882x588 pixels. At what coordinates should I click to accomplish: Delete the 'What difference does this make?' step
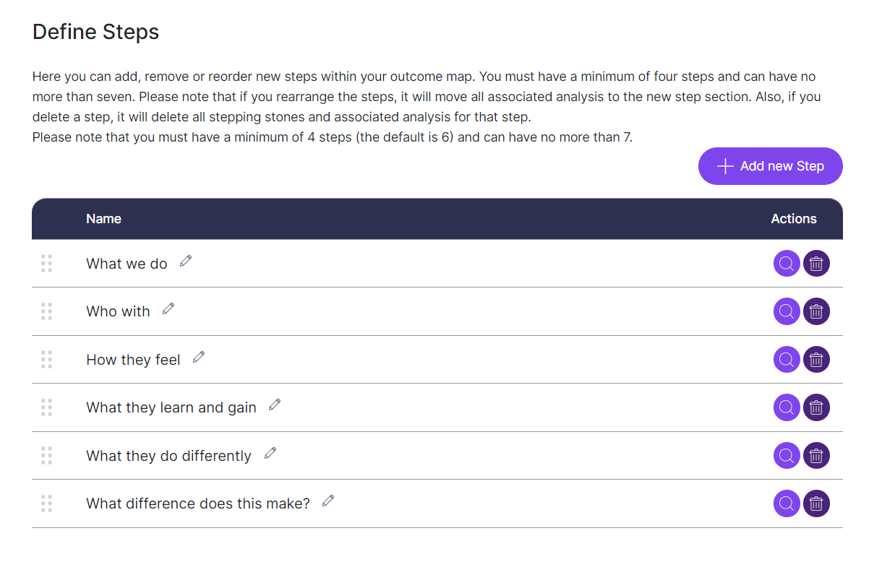pos(816,503)
